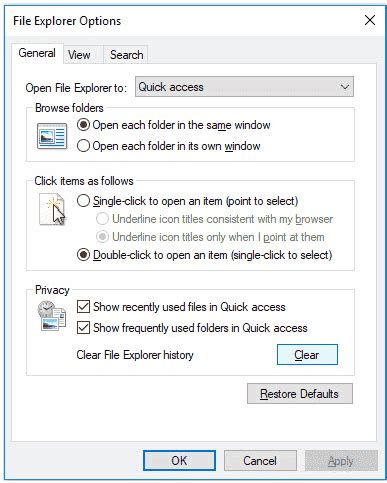Uncheck Show frequently used folders checkbox
The height and width of the screenshot is (483, 387).
pyautogui.click(x=83, y=328)
